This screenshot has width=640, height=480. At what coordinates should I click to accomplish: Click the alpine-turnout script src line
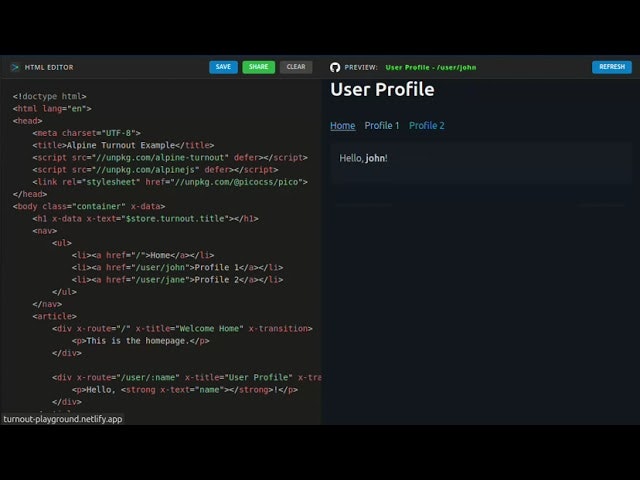[x=170, y=158]
